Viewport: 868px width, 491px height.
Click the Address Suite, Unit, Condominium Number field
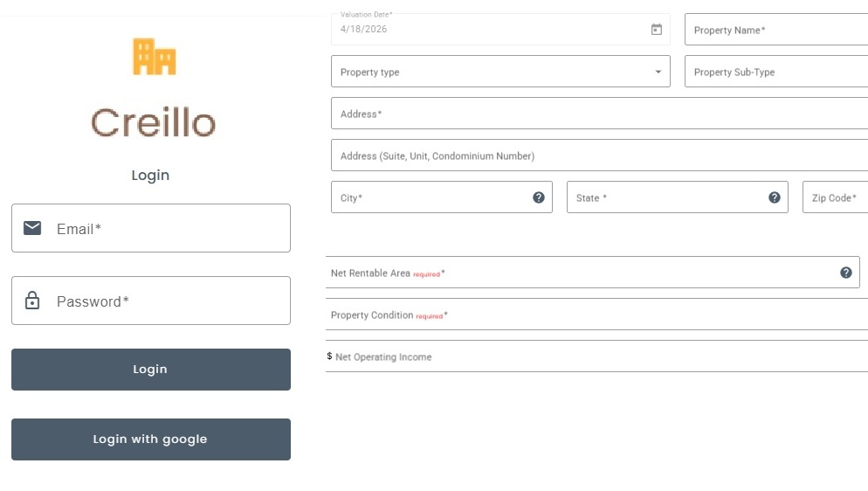click(599, 156)
